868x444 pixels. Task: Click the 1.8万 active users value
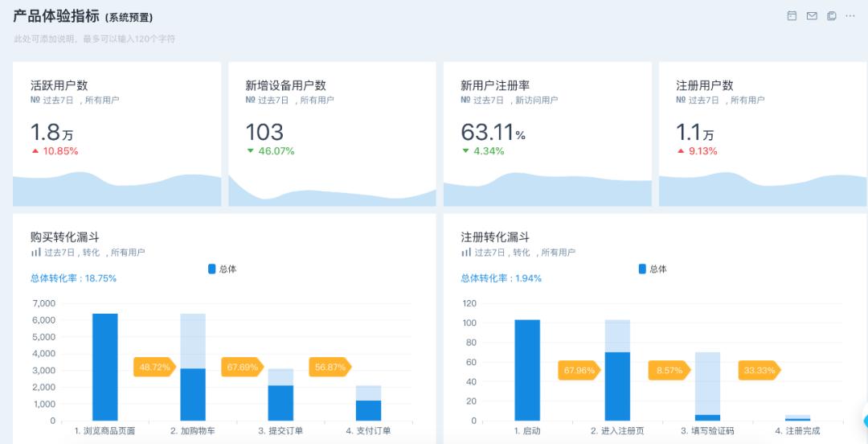coord(52,133)
